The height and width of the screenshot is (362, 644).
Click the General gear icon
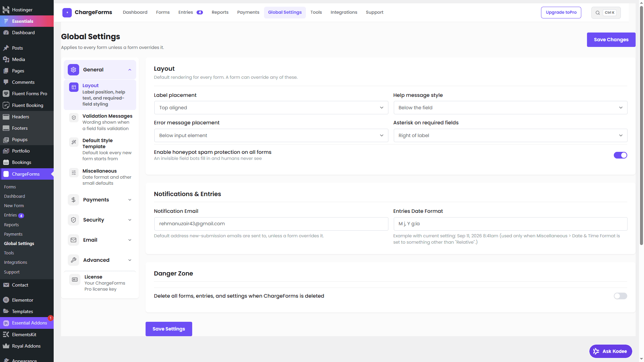pyautogui.click(x=73, y=70)
